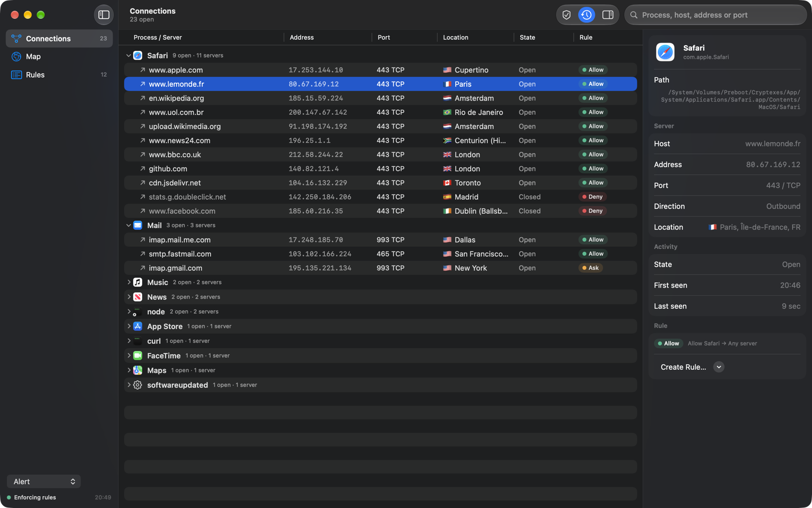Click the Ask badge for imap.gmail.com
Screen dimensions: 812x508
tap(591, 268)
